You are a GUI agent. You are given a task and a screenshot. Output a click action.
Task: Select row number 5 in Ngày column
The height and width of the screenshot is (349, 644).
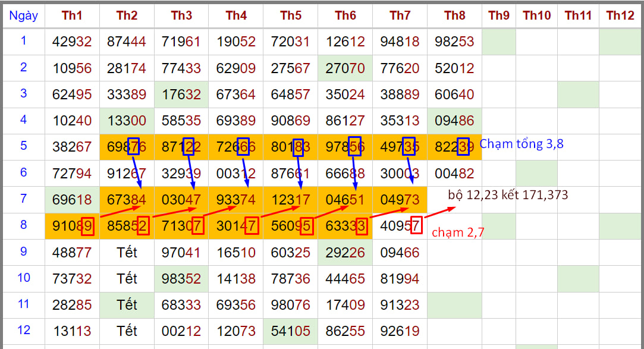click(23, 146)
